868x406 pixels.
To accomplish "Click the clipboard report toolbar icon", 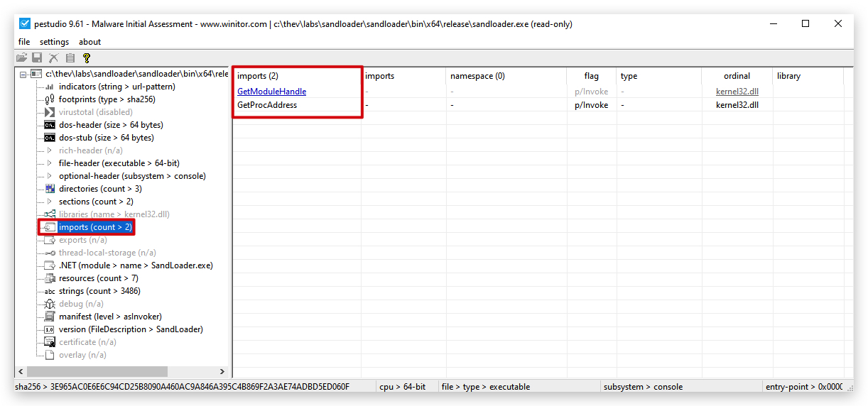I will coord(70,57).
